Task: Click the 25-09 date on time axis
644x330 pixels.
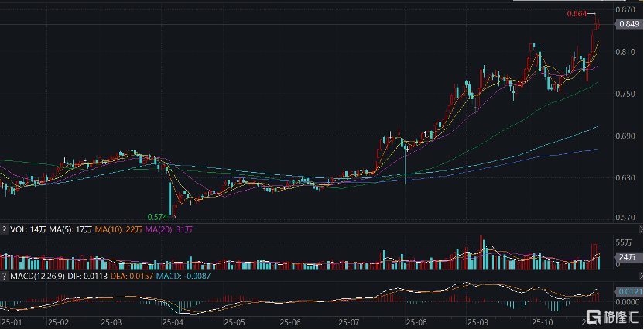Action: [476, 321]
